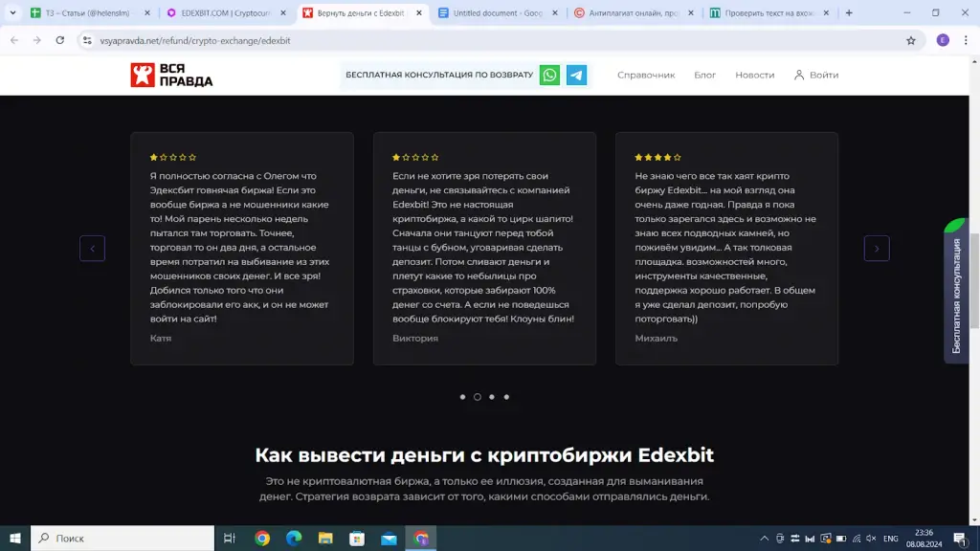Show hidden system tray icons
This screenshot has width=980, height=551.
764,538
